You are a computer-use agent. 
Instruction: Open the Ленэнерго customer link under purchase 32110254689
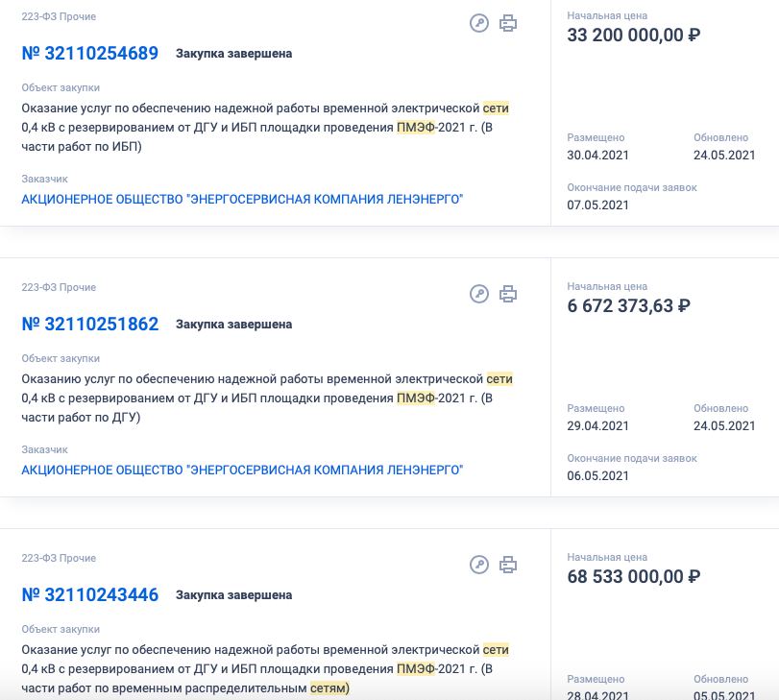click(242, 200)
